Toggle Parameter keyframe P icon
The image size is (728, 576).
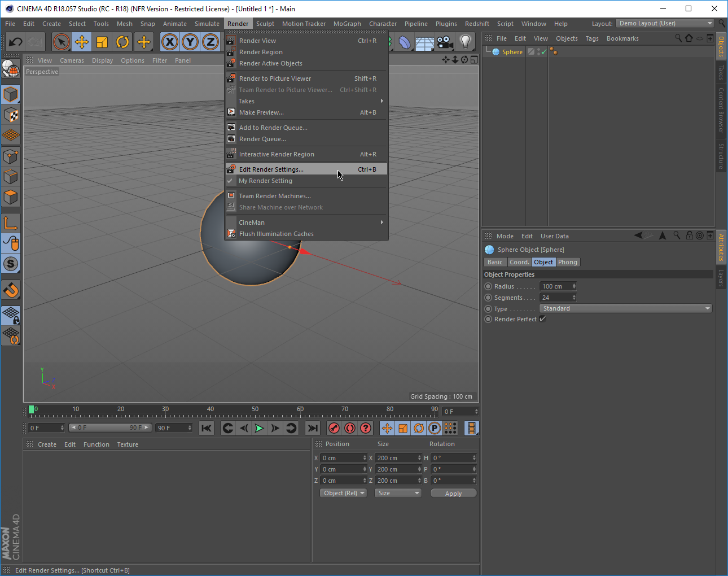(x=435, y=428)
